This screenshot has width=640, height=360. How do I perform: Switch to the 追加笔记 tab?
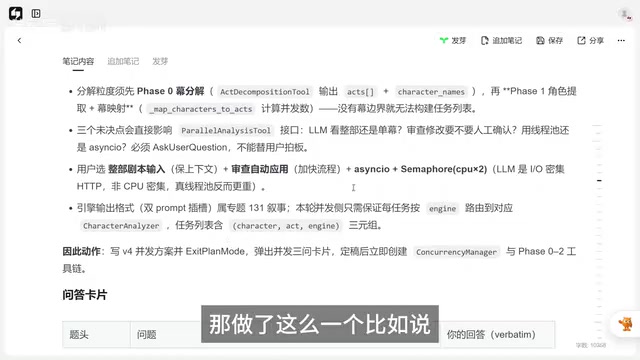(x=123, y=61)
